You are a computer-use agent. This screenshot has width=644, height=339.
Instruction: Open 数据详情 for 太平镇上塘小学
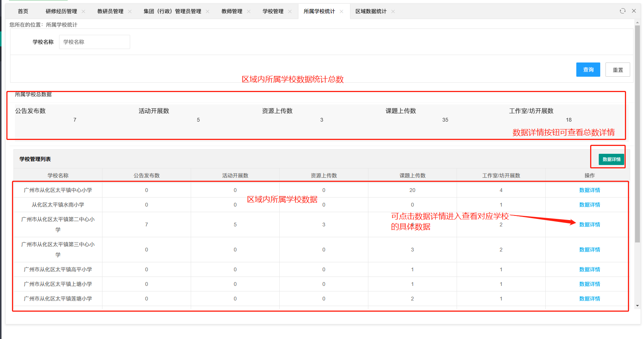pyautogui.click(x=590, y=284)
